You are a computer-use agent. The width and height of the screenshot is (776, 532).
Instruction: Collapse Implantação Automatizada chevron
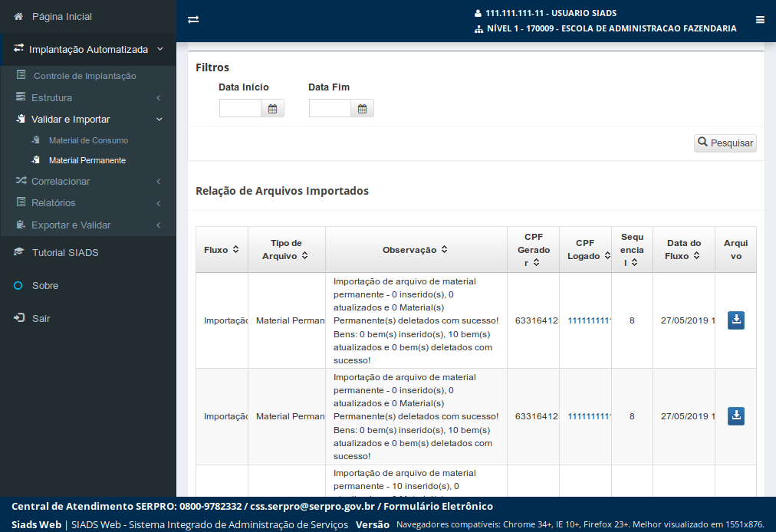[159, 49]
